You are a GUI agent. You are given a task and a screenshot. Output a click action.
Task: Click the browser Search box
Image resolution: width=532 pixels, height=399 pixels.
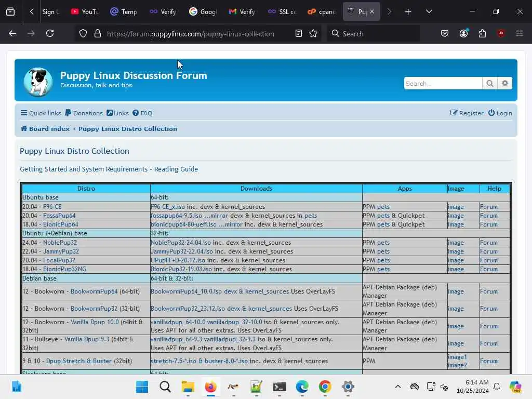(373, 34)
